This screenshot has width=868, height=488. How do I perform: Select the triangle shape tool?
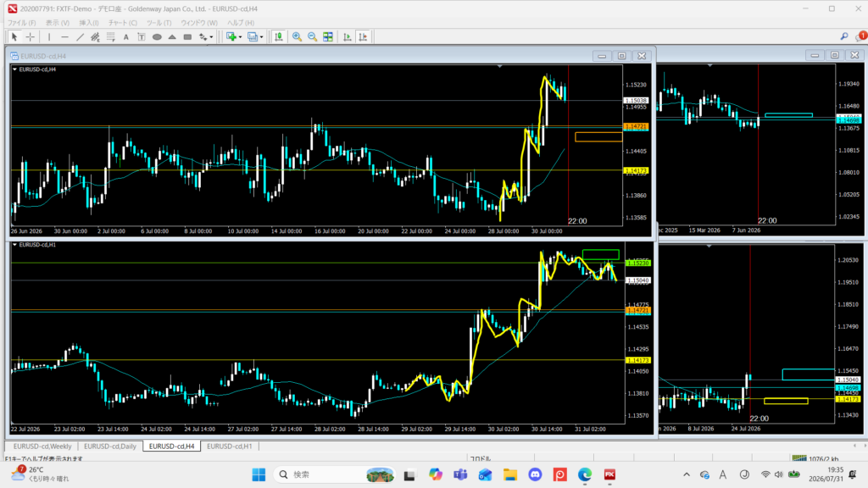[x=172, y=37]
